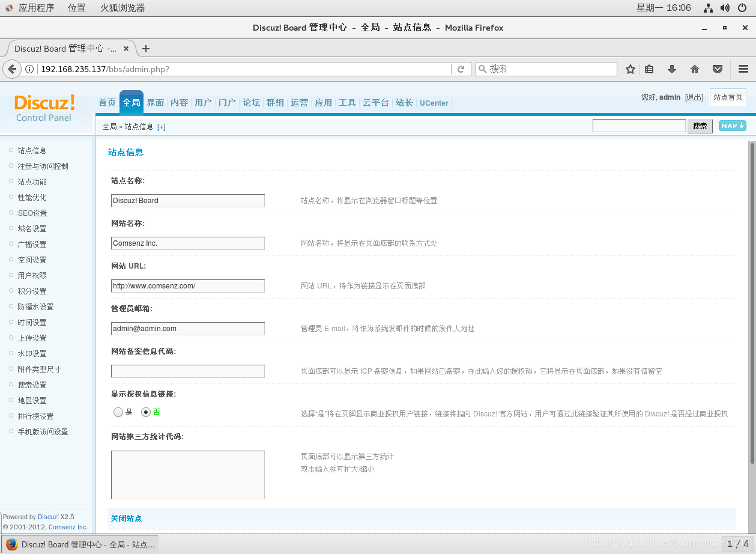
Task: Click the magnifier icon in search box
Action: pyautogui.click(x=482, y=69)
